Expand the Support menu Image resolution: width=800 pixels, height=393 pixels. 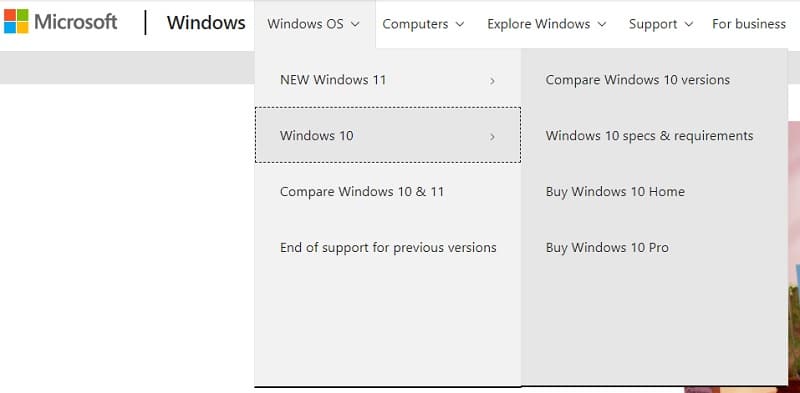(661, 24)
